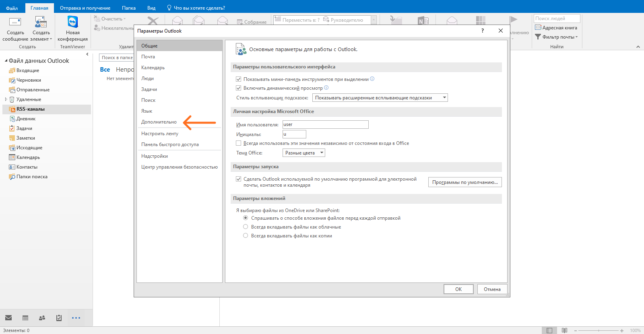
Task: Open the Notes folder (Заметки)
Action: click(26, 138)
